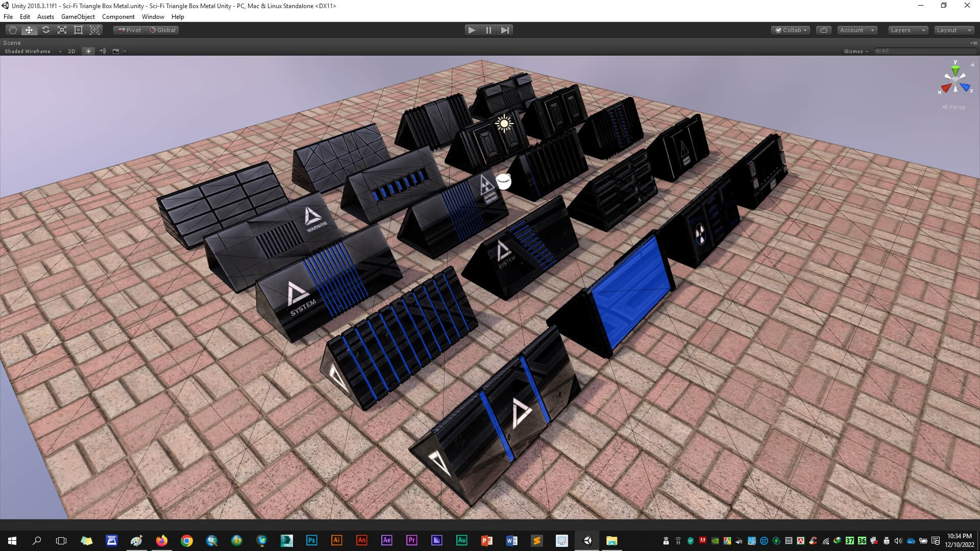This screenshot has height=551, width=980.
Task: Open the GameObject menu
Action: pos(78,17)
